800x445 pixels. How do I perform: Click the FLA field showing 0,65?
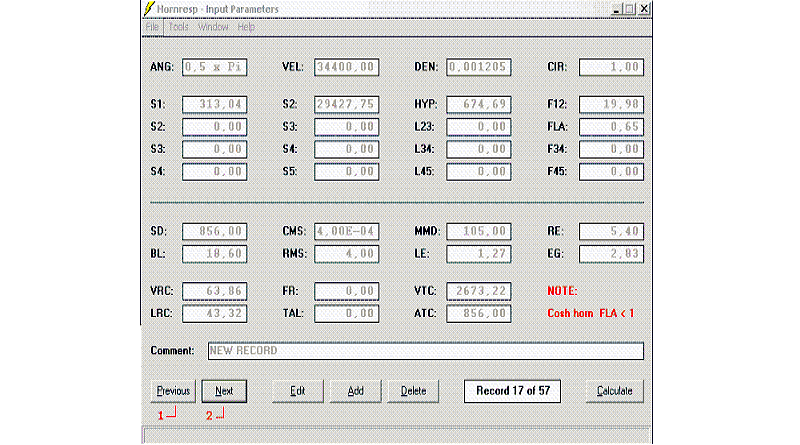(611, 127)
